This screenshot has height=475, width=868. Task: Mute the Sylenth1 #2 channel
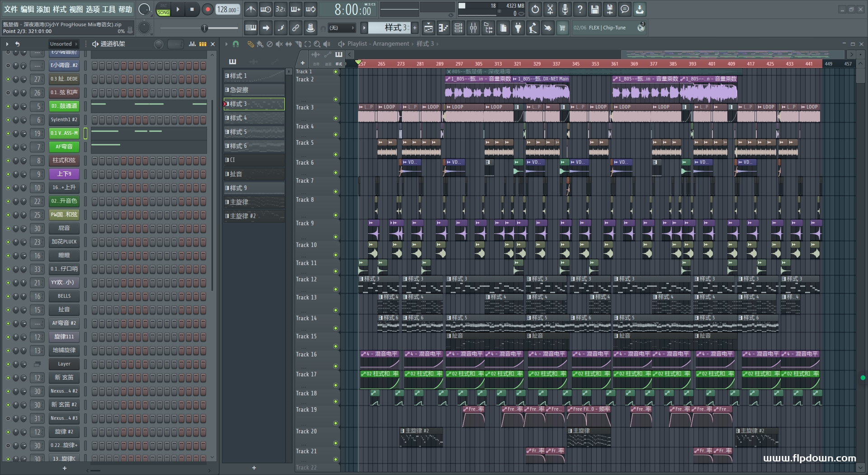(x=8, y=120)
